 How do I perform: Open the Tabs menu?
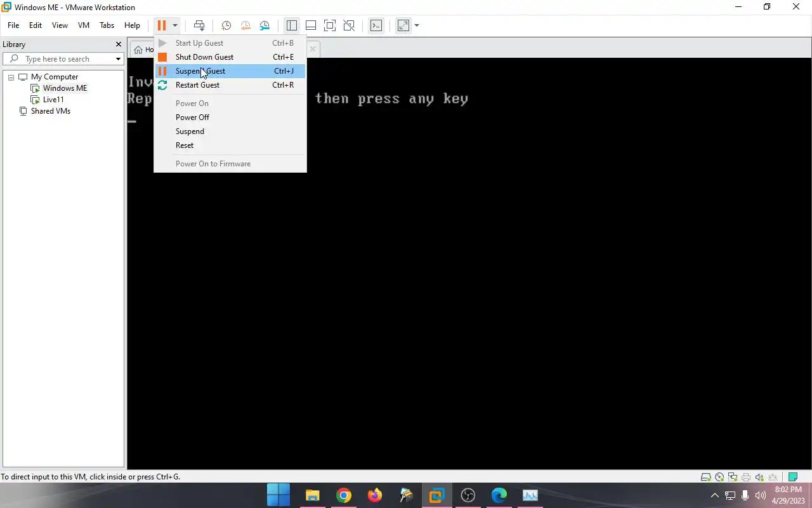pos(107,25)
